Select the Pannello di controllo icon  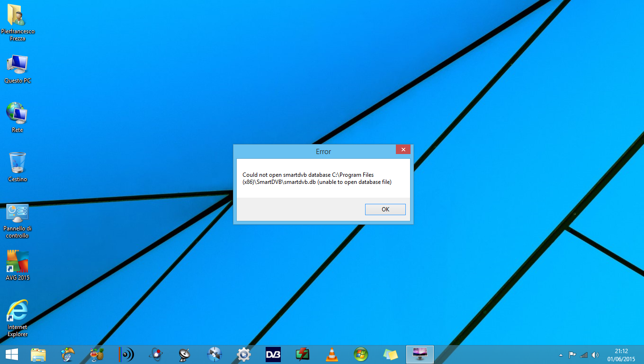pos(18,221)
